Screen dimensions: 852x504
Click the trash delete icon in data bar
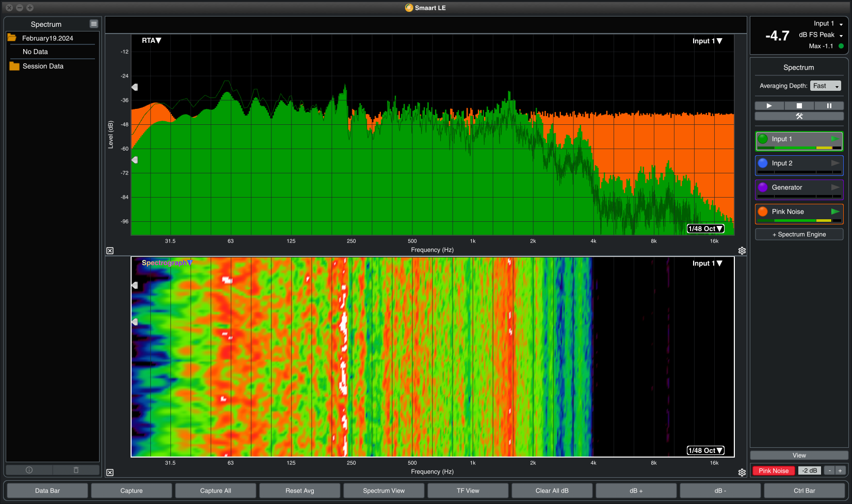76,470
